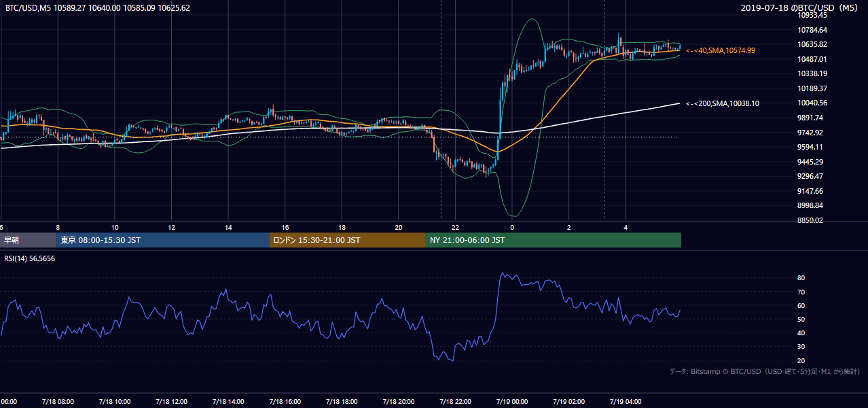
Task: Click hour label 0 on price chart axis
Action: coord(512,228)
